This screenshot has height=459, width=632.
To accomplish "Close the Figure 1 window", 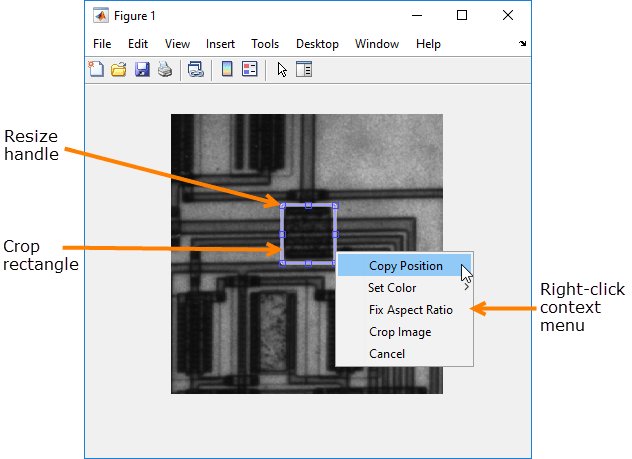I will point(508,15).
